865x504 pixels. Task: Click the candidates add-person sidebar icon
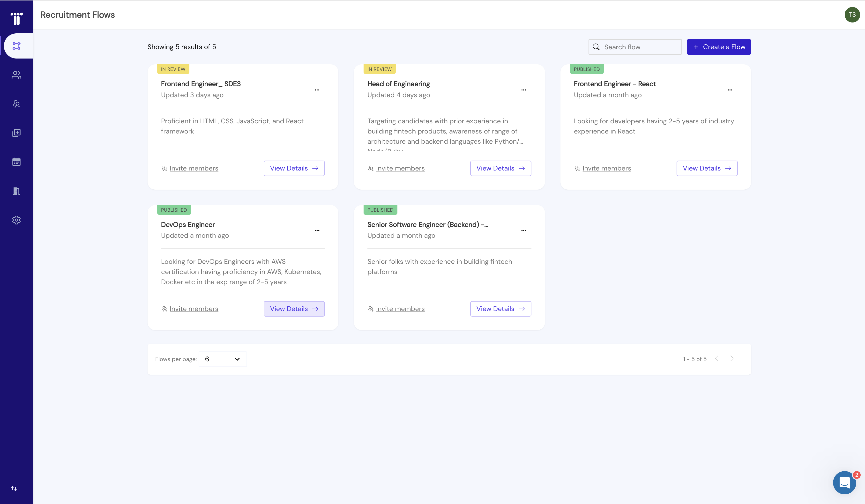[16, 104]
